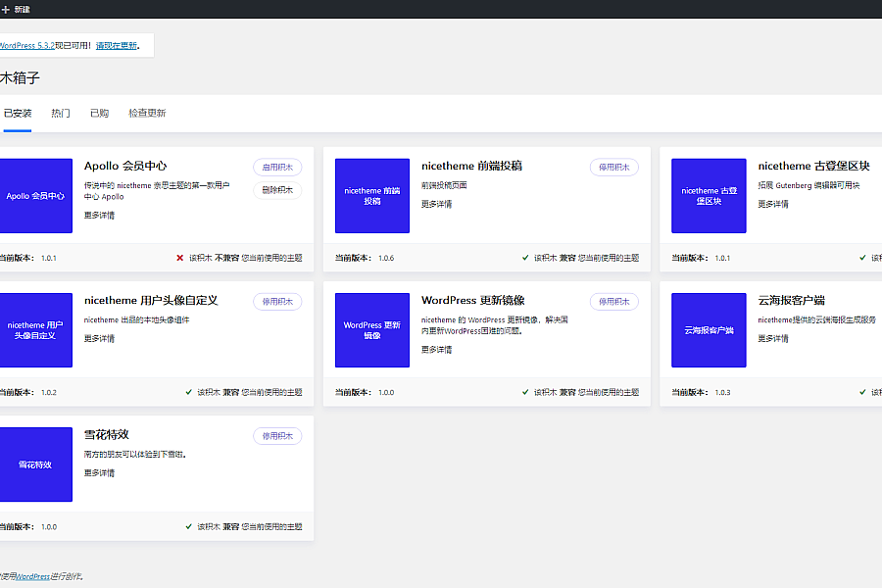The height and width of the screenshot is (588, 882).
Task: Select version 1.0.0 on the 雪花特效 card
Action: pyautogui.click(x=49, y=526)
